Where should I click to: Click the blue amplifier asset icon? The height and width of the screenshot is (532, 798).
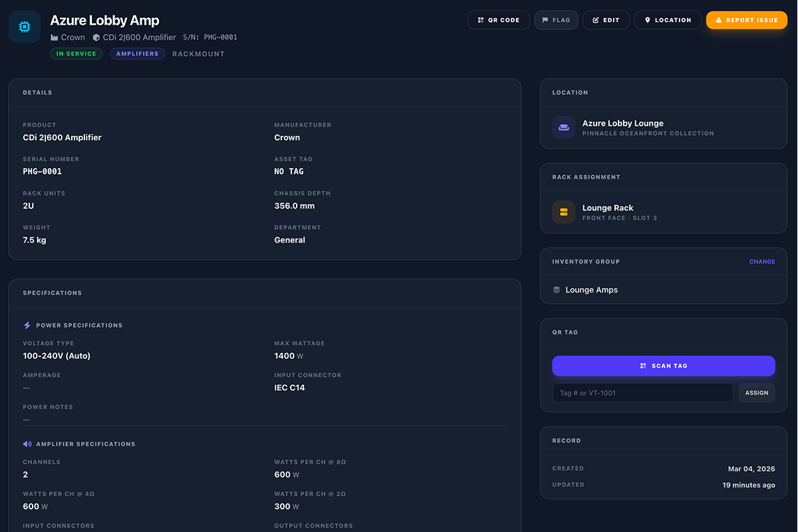(x=24, y=27)
